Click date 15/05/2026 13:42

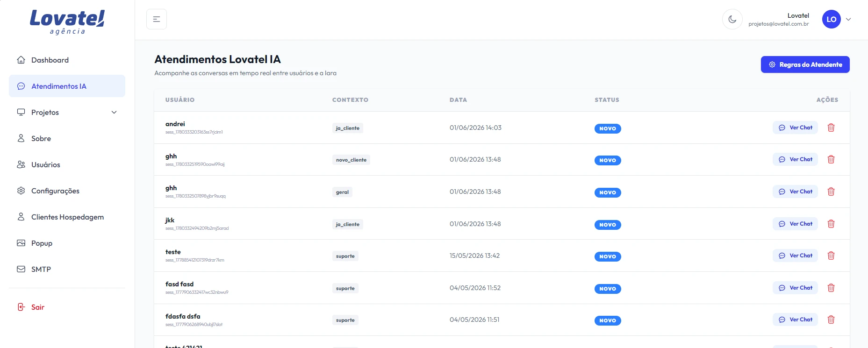tap(474, 256)
